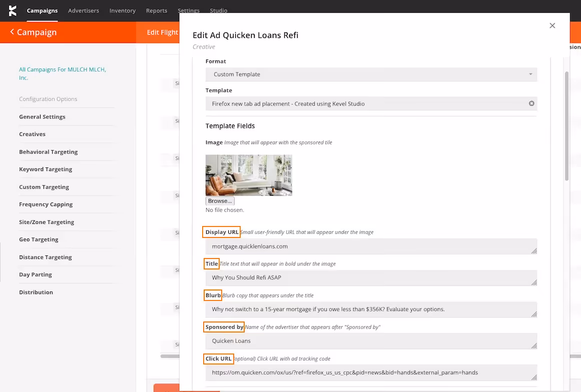Open Reports from the top navigation
The height and width of the screenshot is (392, 581).
pyautogui.click(x=156, y=10)
